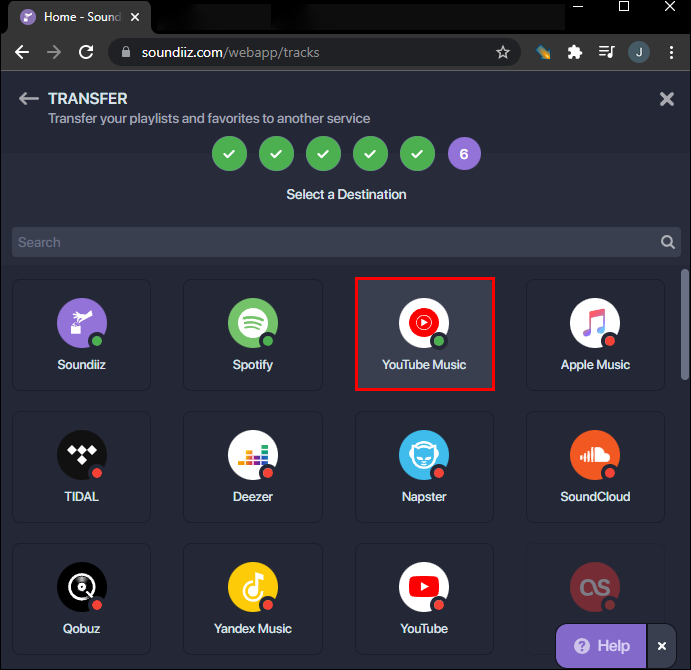Choose Yandex Music tile

253,598
